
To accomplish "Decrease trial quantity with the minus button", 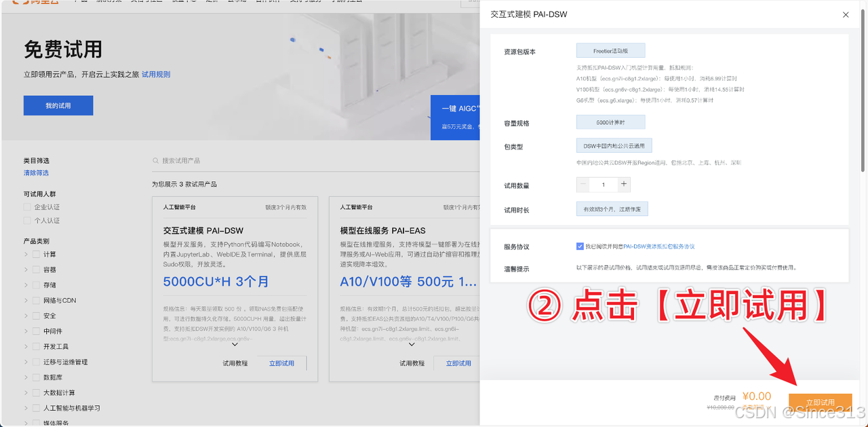I will click(x=583, y=185).
